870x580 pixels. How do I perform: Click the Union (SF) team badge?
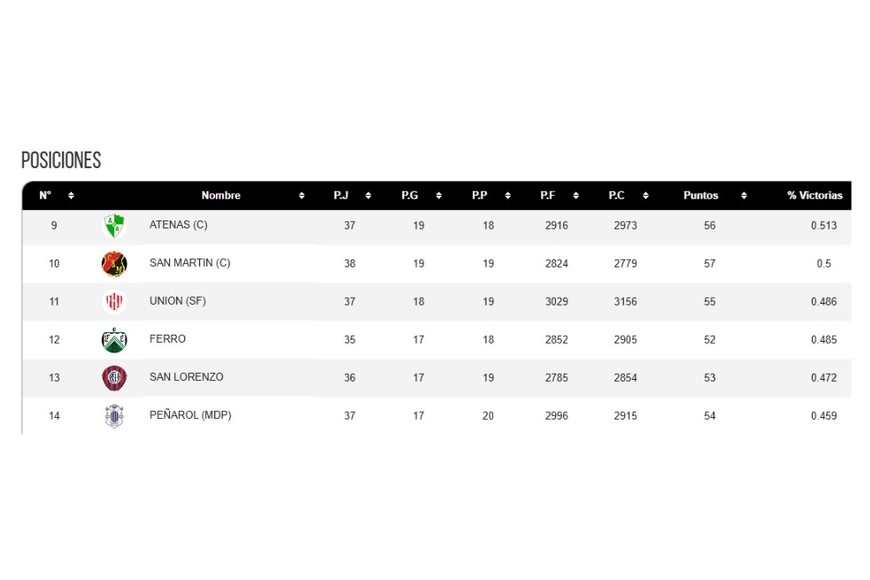tap(114, 302)
